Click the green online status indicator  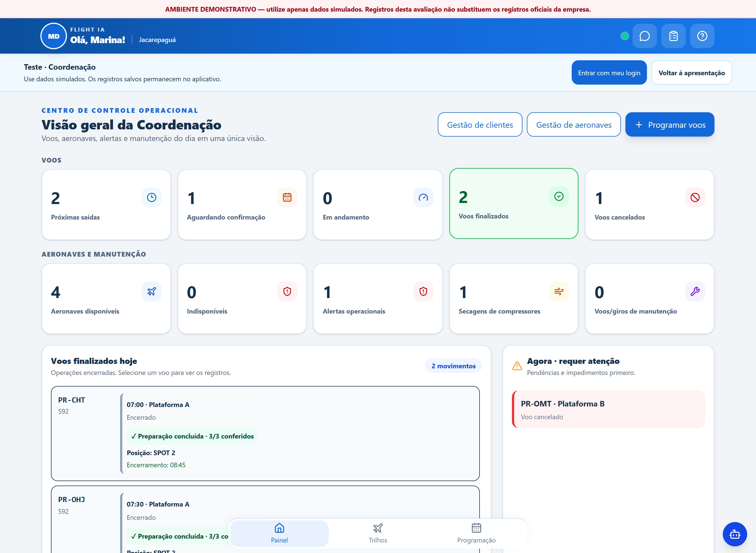[x=624, y=36]
